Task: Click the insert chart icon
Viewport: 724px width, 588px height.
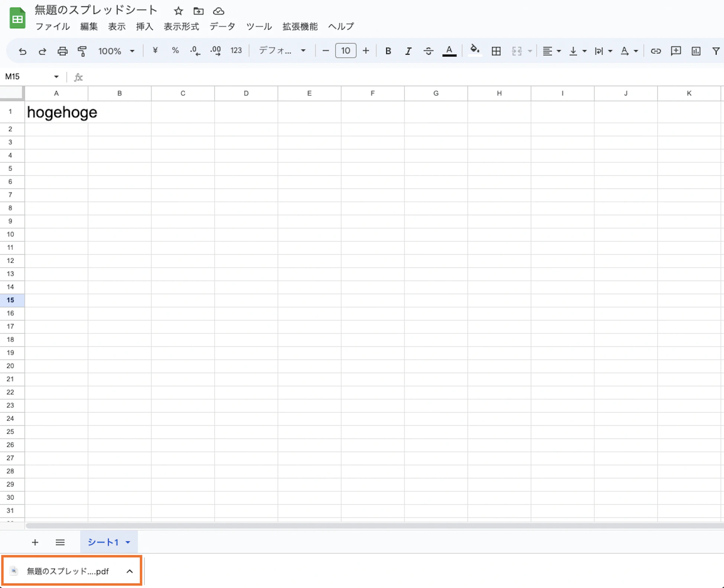Action: pos(696,51)
